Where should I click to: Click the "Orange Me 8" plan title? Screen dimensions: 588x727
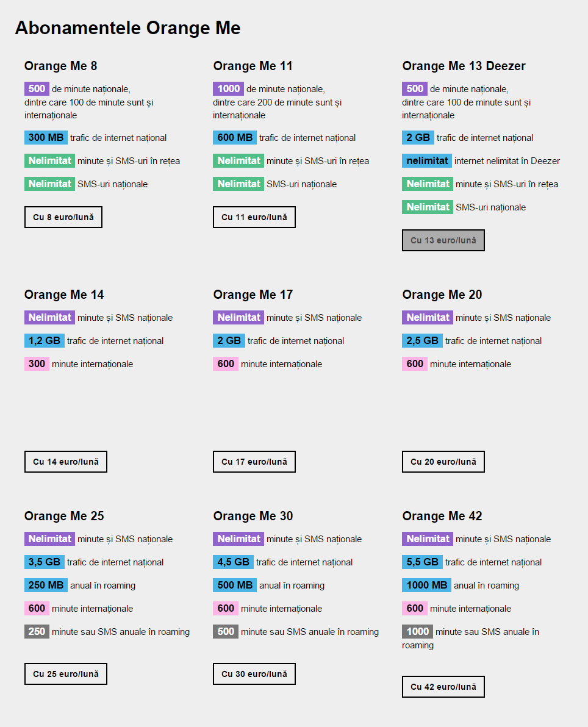(x=60, y=66)
